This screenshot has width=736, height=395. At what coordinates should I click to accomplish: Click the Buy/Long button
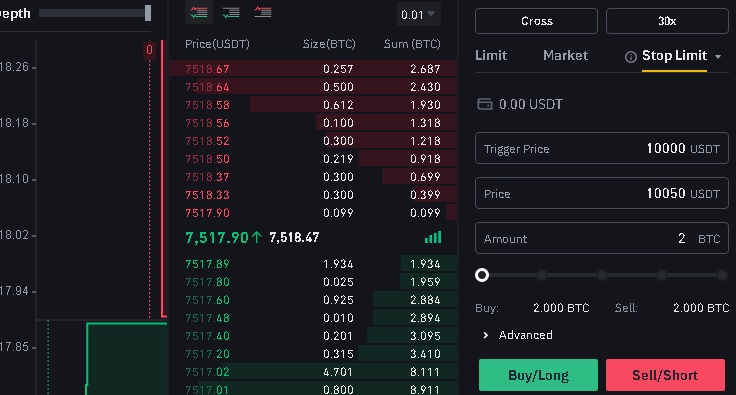pyautogui.click(x=538, y=375)
